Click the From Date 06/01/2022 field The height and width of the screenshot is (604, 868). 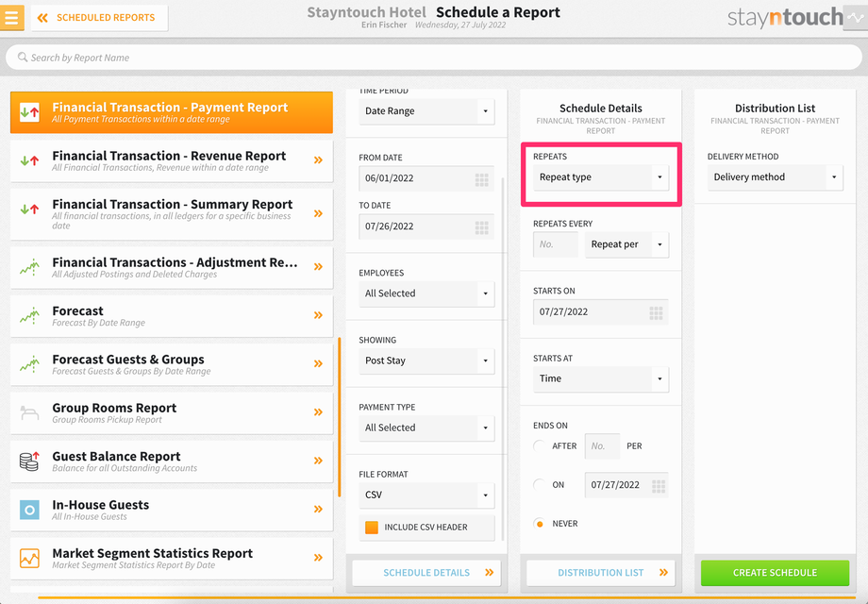[x=426, y=178]
